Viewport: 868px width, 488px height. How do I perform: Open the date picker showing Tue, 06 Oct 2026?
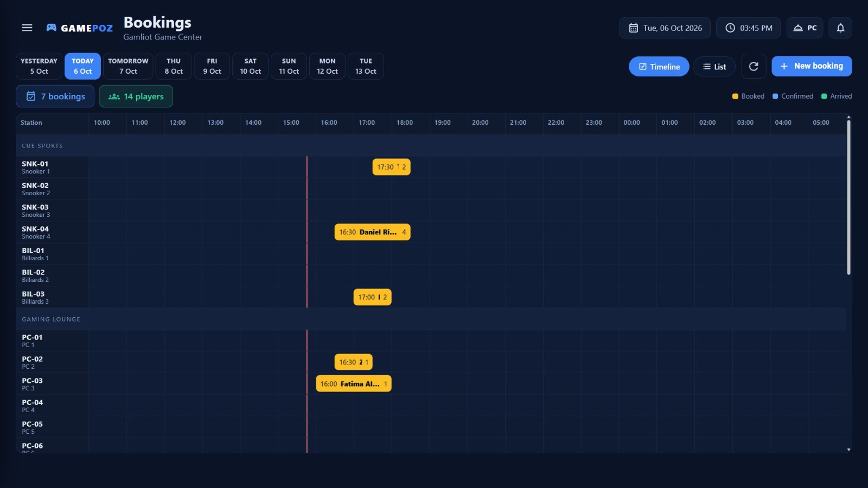pyautogui.click(x=665, y=28)
